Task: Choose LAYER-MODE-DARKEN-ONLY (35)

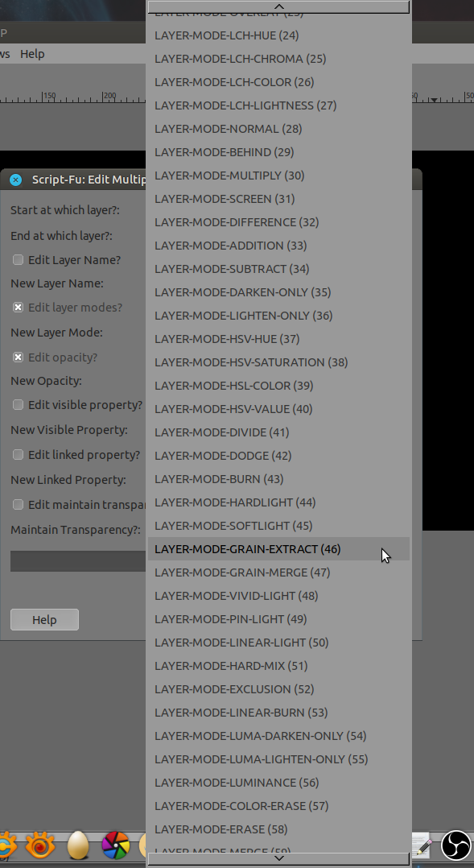Action: (x=278, y=291)
